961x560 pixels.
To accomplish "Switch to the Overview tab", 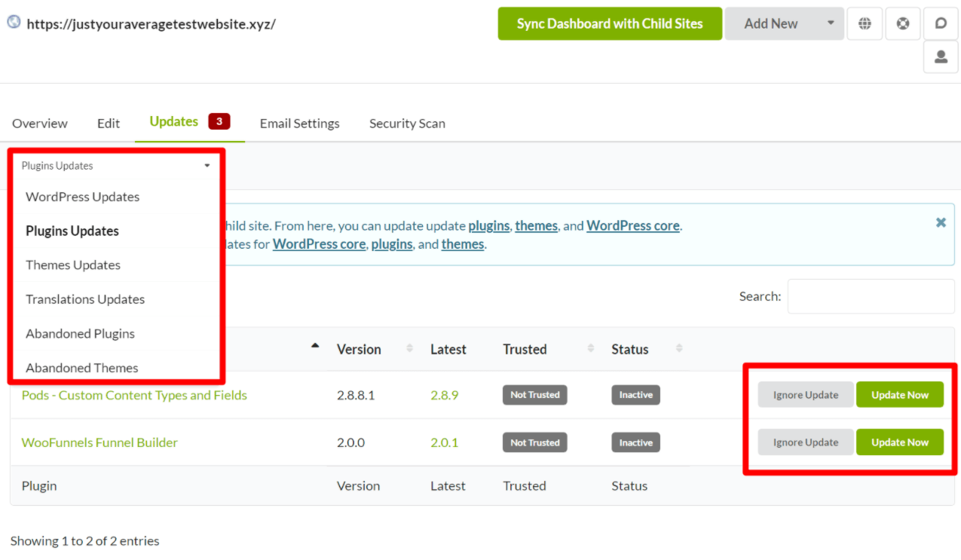I will pyautogui.click(x=40, y=124).
